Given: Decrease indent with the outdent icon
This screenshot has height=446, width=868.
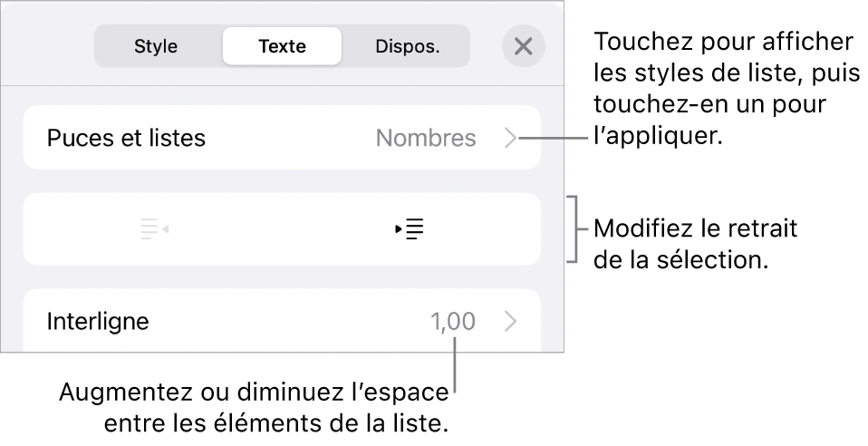Looking at the screenshot, I should (155, 229).
